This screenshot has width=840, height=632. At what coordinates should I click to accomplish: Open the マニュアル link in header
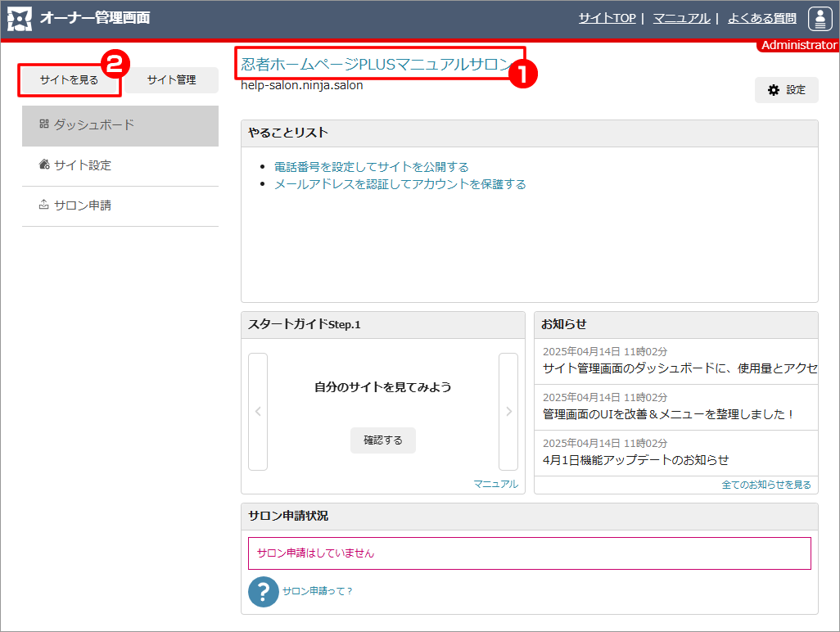pos(681,18)
